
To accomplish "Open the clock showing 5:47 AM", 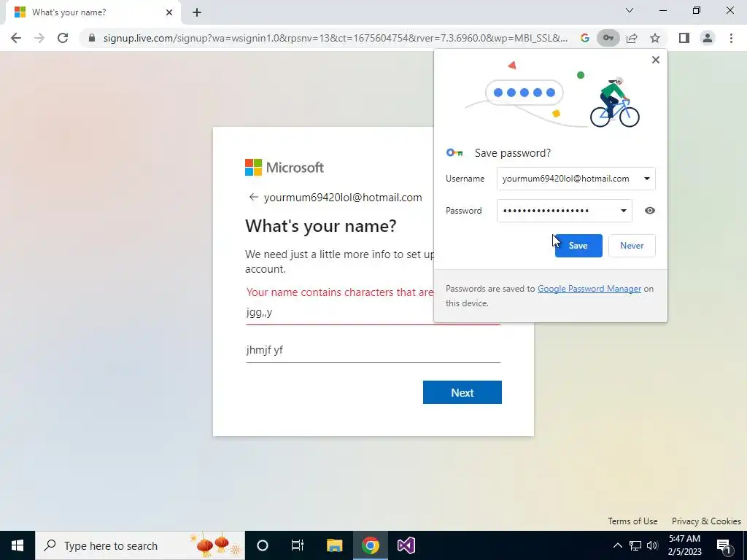I will point(684,545).
